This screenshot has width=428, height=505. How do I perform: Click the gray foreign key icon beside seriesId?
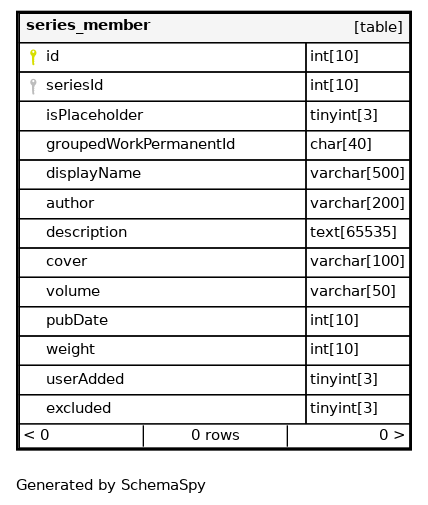[x=33, y=86]
